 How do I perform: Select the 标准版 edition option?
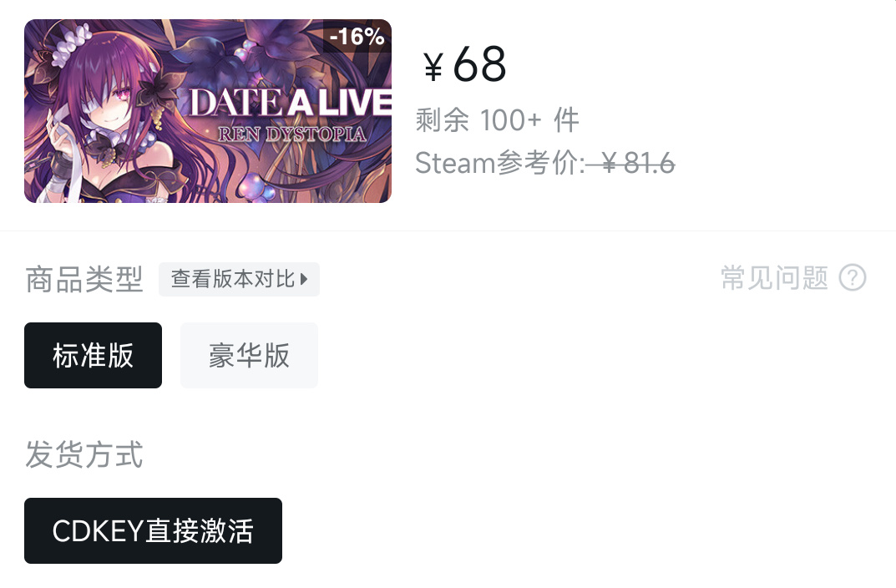94,355
